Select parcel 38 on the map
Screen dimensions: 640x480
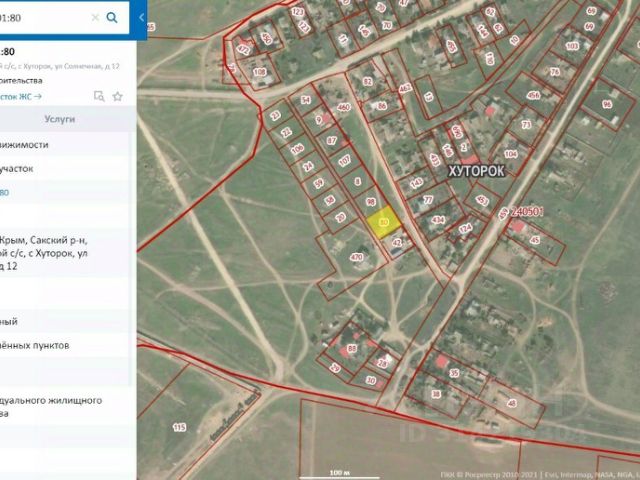tap(436, 394)
